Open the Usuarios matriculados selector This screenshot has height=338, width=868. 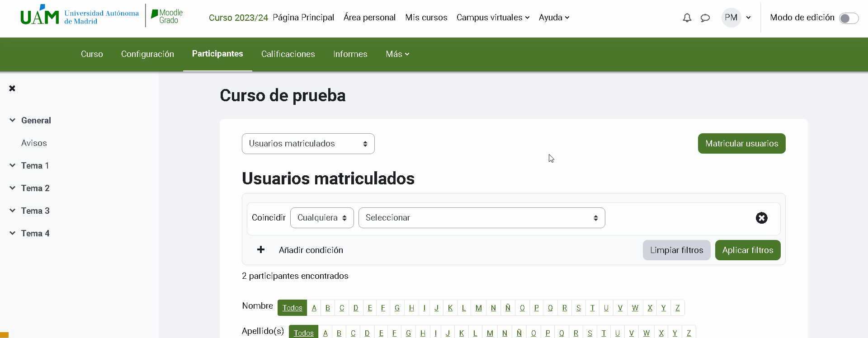click(x=308, y=144)
